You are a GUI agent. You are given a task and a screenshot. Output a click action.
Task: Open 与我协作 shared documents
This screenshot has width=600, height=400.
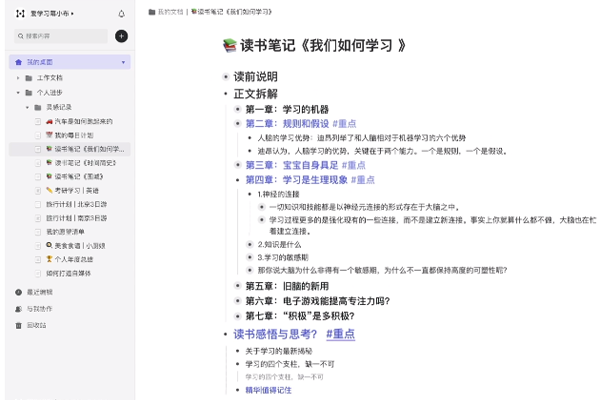pyautogui.click(x=40, y=309)
